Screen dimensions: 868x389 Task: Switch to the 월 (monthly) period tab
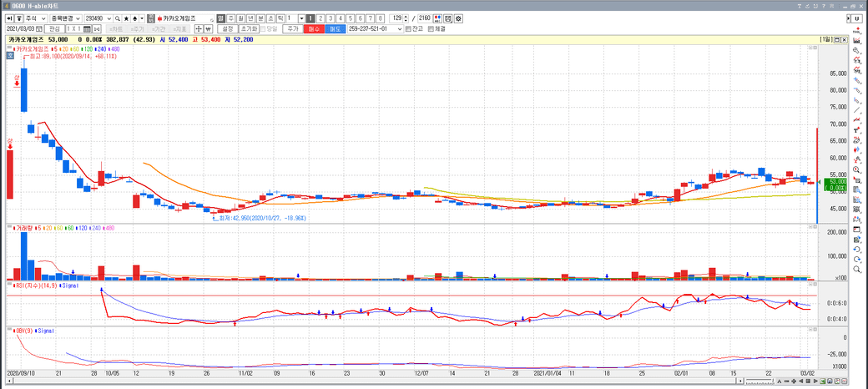coord(240,18)
